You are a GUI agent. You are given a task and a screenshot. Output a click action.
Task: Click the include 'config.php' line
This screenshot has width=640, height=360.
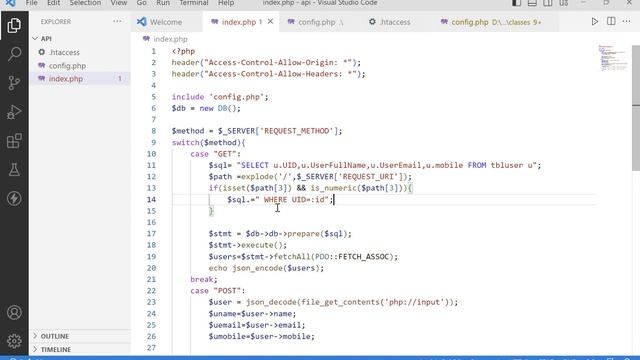pos(220,97)
